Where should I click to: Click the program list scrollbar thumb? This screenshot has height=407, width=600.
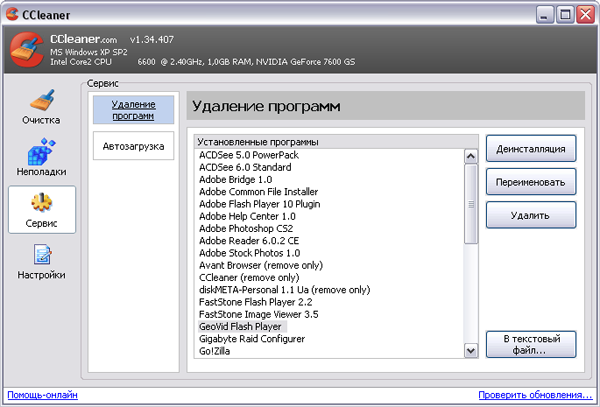pos(471,204)
